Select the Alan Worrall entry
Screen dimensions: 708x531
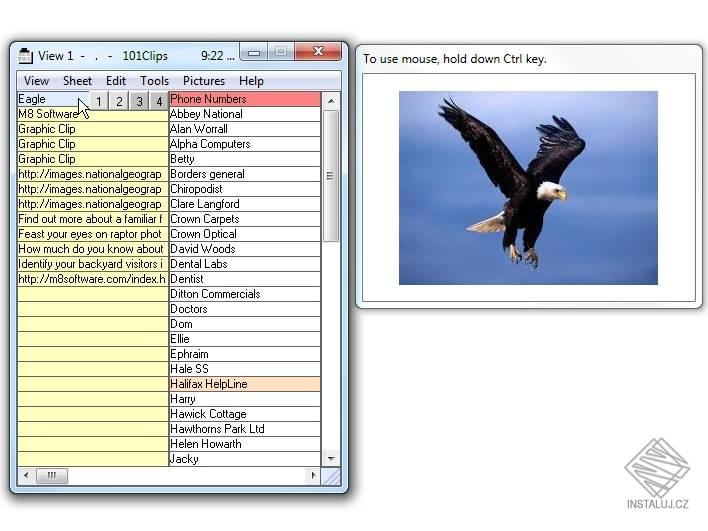click(245, 129)
